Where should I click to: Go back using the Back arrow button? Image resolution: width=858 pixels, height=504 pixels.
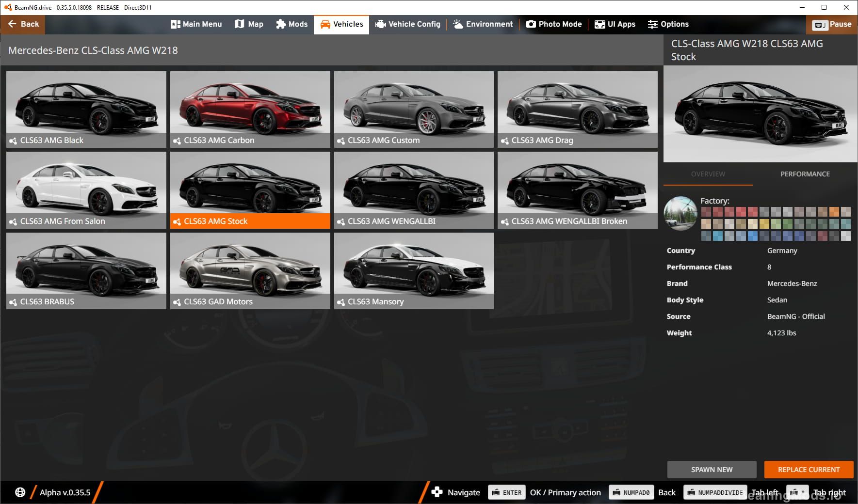click(23, 24)
